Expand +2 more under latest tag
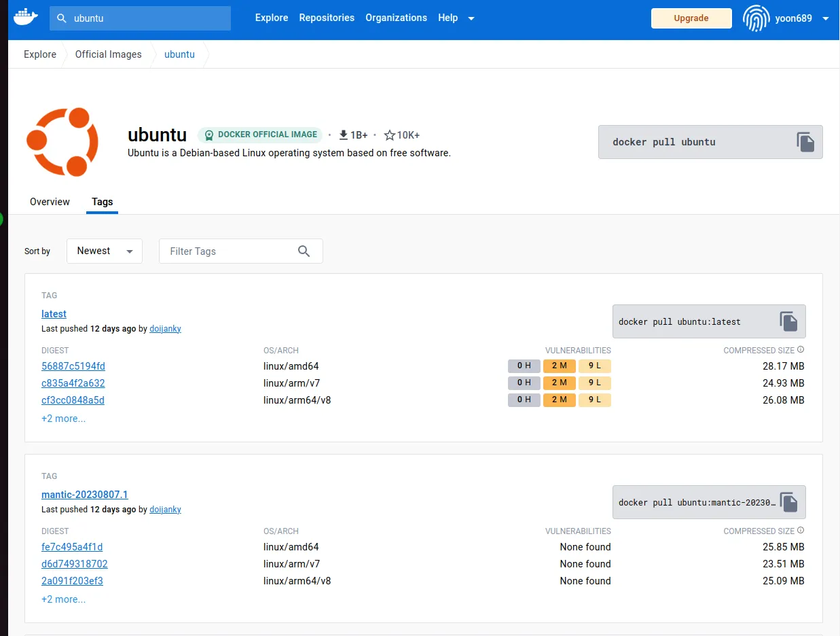This screenshot has width=840, height=636. [x=64, y=419]
